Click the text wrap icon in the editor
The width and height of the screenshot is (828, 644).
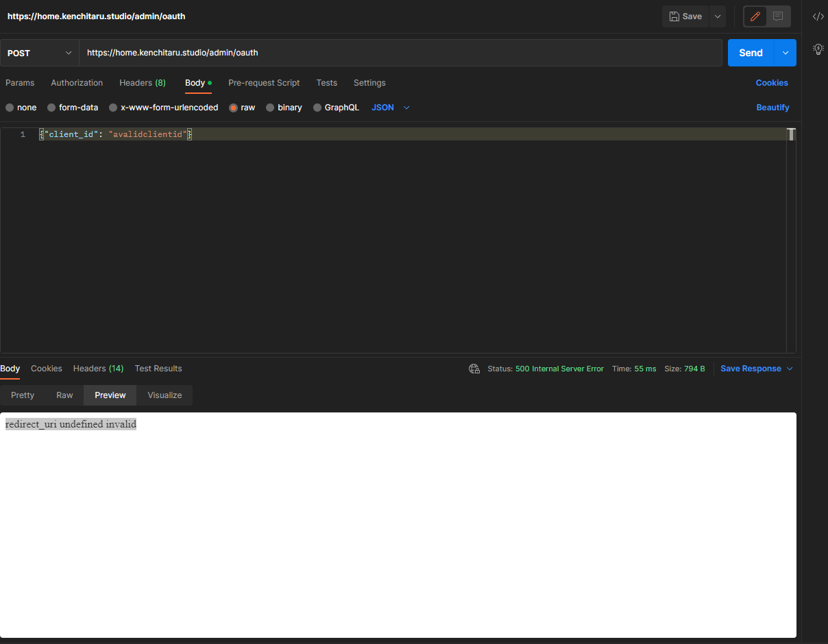click(x=792, y=134)
